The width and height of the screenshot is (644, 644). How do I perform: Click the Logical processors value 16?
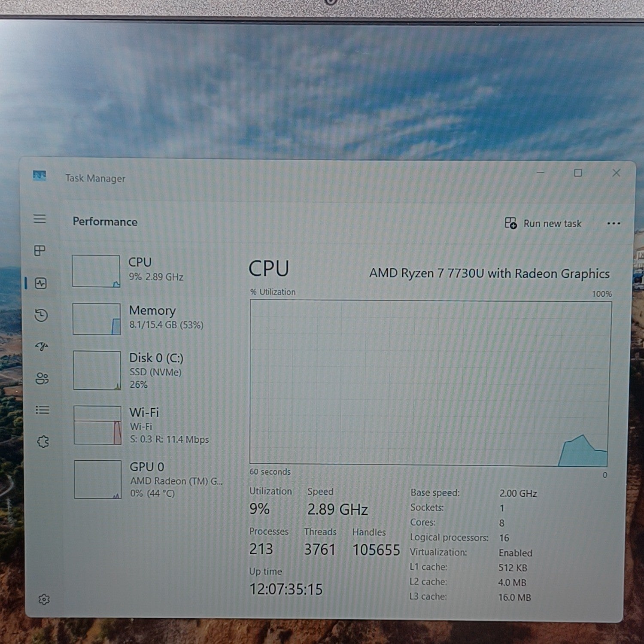(504, 538)
